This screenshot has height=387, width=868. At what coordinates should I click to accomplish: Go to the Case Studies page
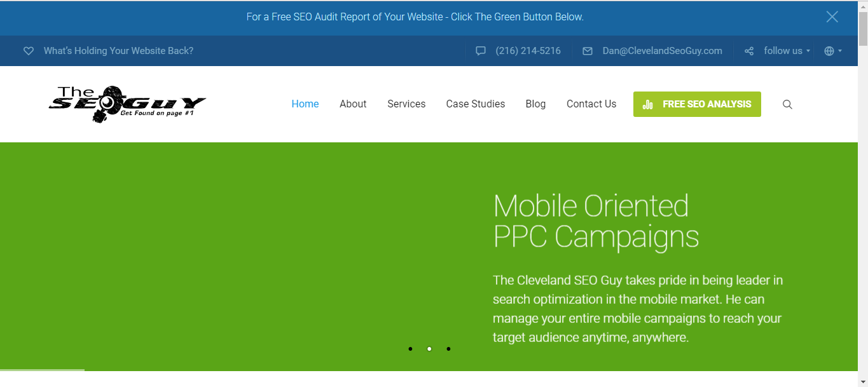(476, 104)
